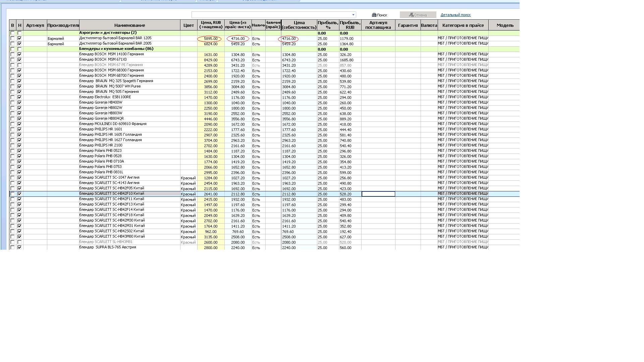Select блендер SUPRA BLS-765 Австрия row

(264, 248)
